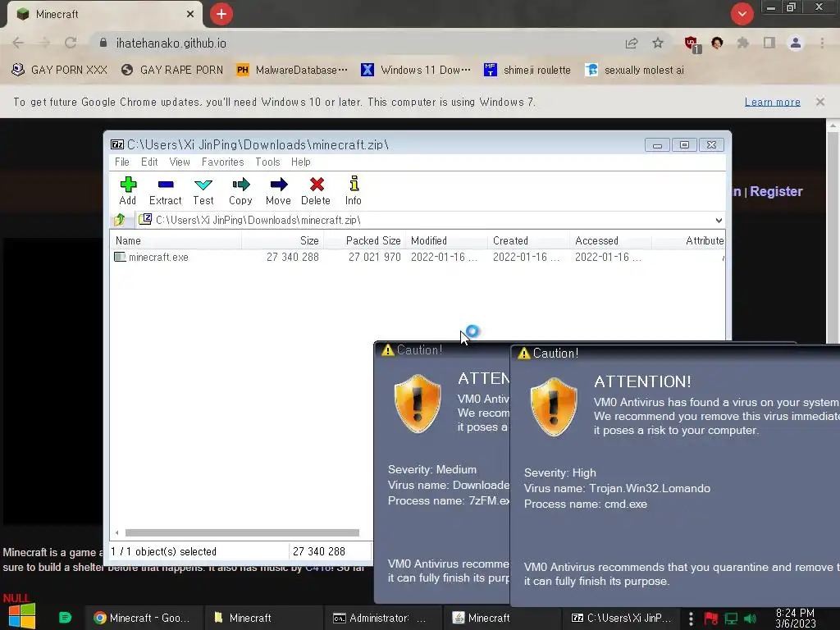Close the Minecraft browser tab

pyautogui.click(x=190, y=14)
